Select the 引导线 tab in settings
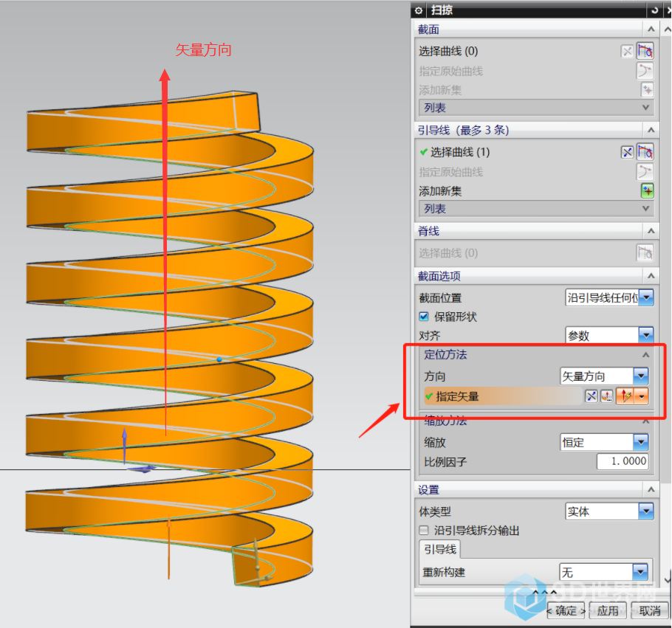Screen dimensions: 672x628 (x=439, y=549)
